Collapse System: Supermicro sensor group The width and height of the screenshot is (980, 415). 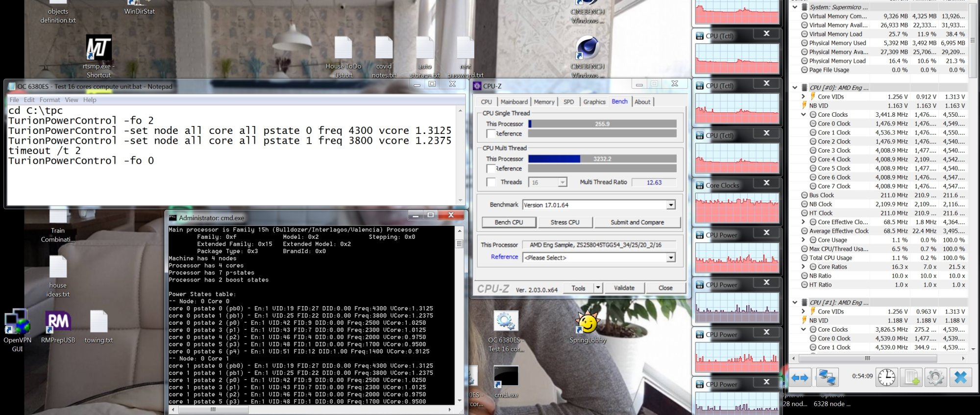click(795, 7)
